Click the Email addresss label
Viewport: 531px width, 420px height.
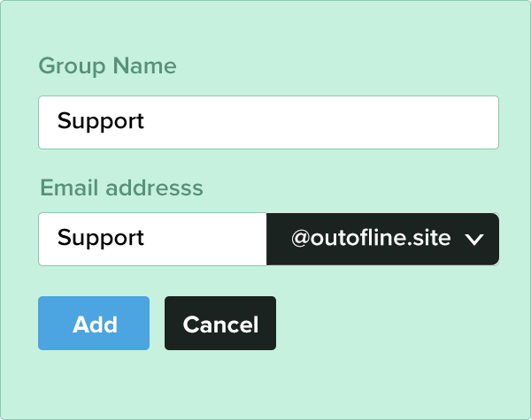click(x=121, y=188)
